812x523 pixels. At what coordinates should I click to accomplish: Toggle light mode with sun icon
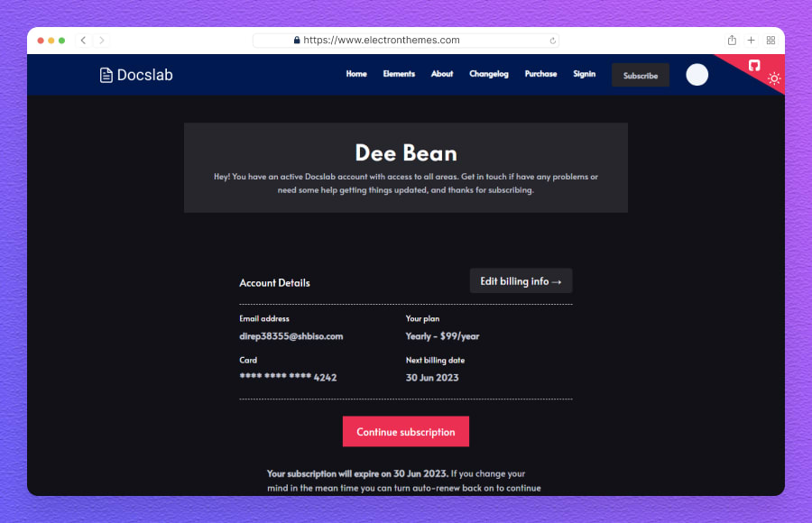click(x=774, y=78)
